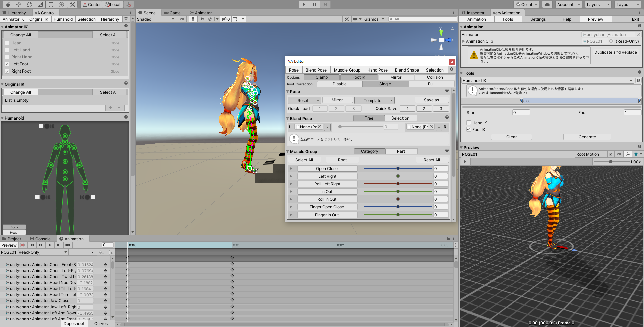Switch to the Game tab

172,13
